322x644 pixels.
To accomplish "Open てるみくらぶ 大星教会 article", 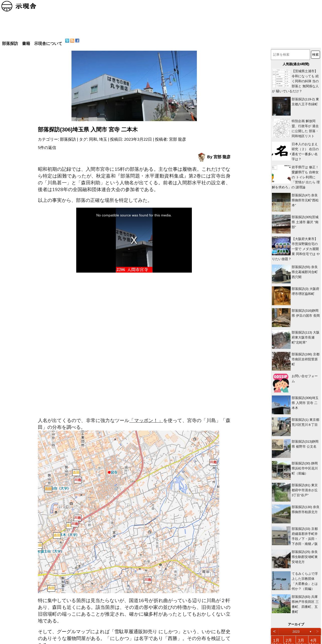I will (x=296, y=581).
